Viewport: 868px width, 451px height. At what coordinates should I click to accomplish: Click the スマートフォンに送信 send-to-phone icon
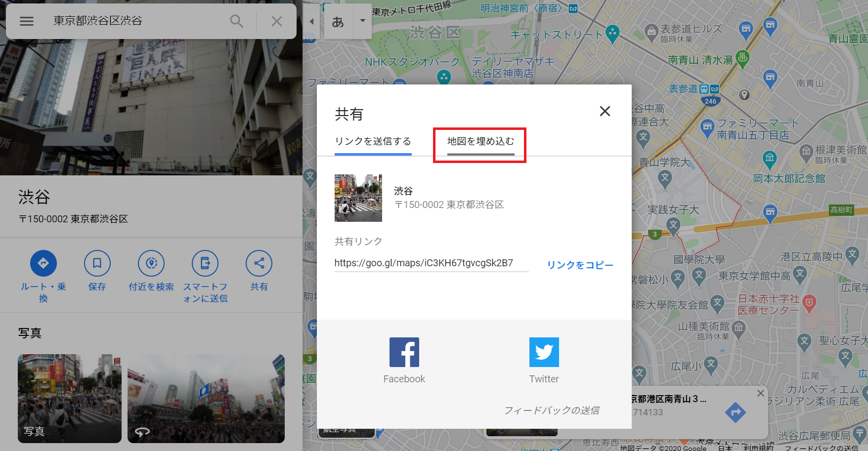coord(205,263)
